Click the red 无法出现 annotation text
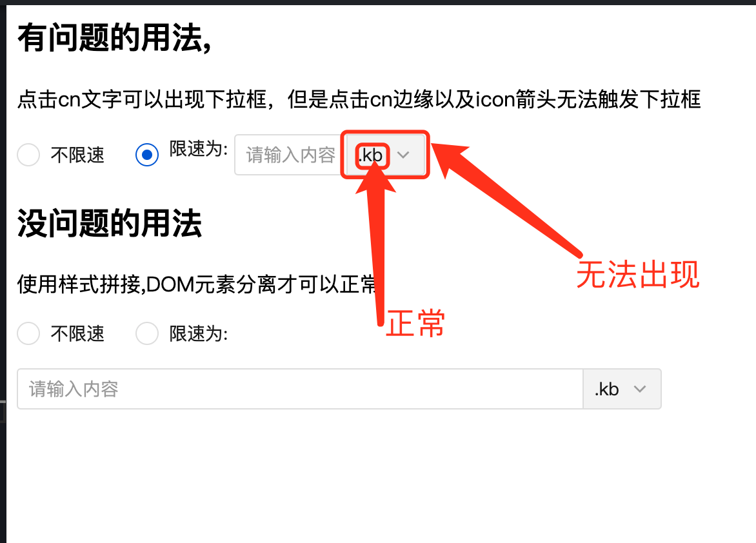Image resolution: width=756 pixels, height=543 pixels. click(638, 274)
